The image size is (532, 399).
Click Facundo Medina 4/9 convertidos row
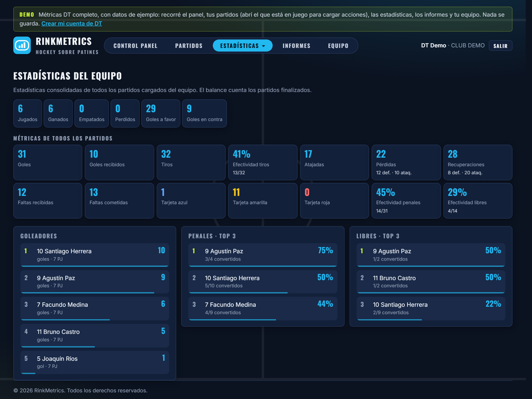pos(263,309)
